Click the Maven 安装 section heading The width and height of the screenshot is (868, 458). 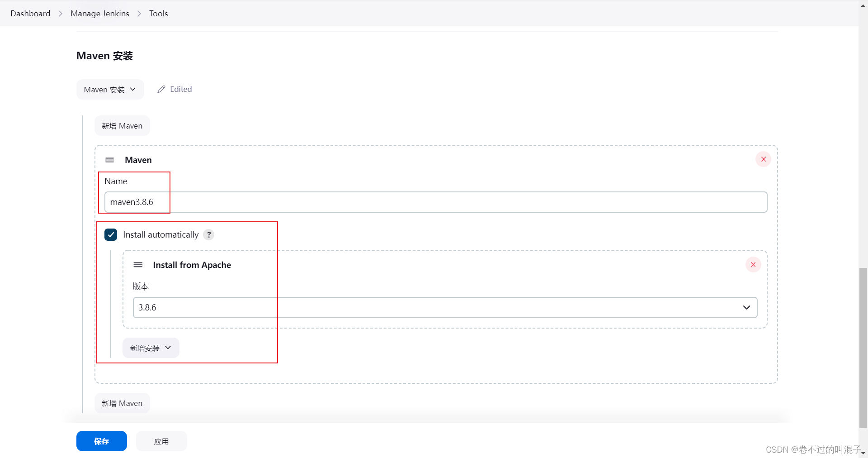pos(104,56)
